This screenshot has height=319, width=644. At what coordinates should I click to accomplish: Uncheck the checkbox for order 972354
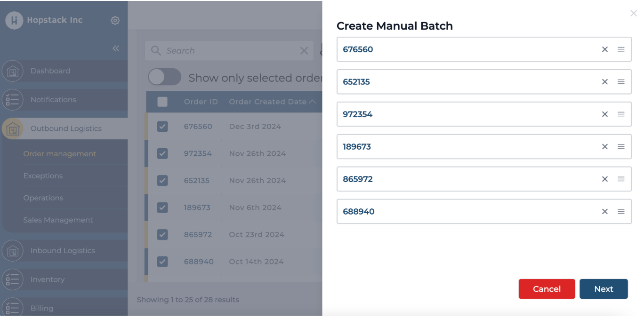pos(162,153)
